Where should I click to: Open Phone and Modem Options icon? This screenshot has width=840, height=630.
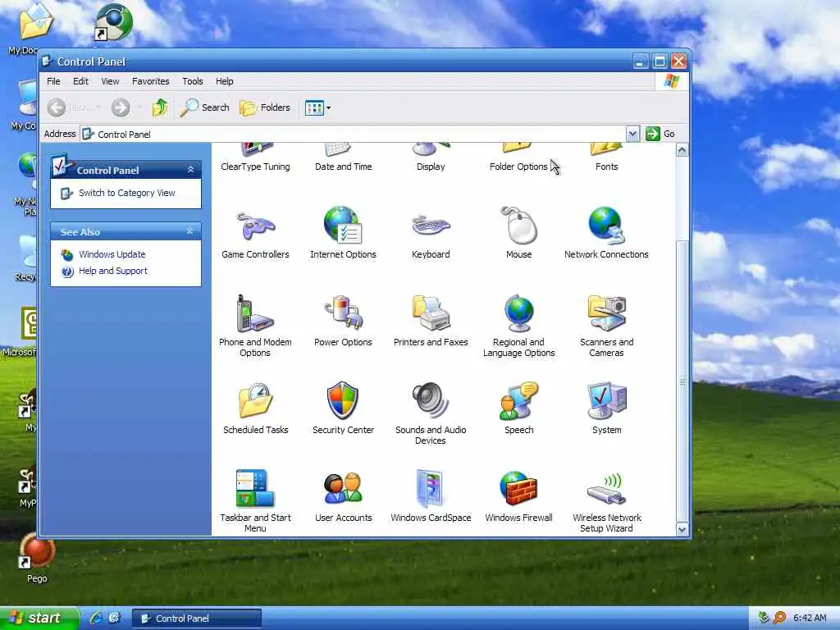(255, 313)
